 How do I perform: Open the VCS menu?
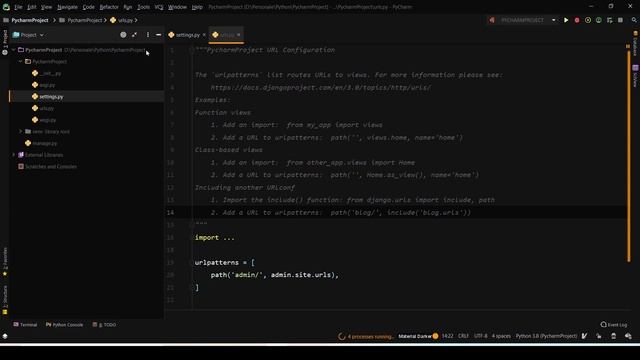click(x=158, y=7)
